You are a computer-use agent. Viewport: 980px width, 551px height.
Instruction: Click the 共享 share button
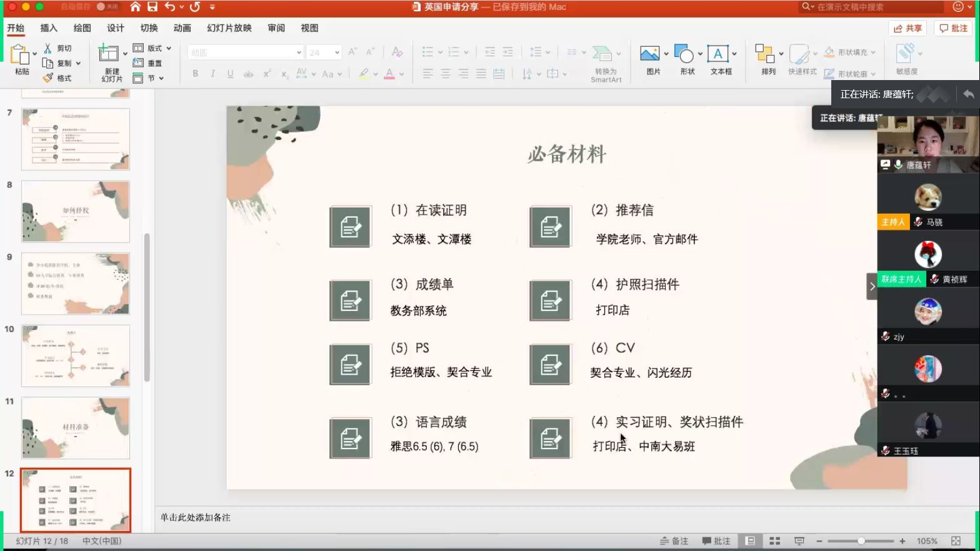(907, 28)
